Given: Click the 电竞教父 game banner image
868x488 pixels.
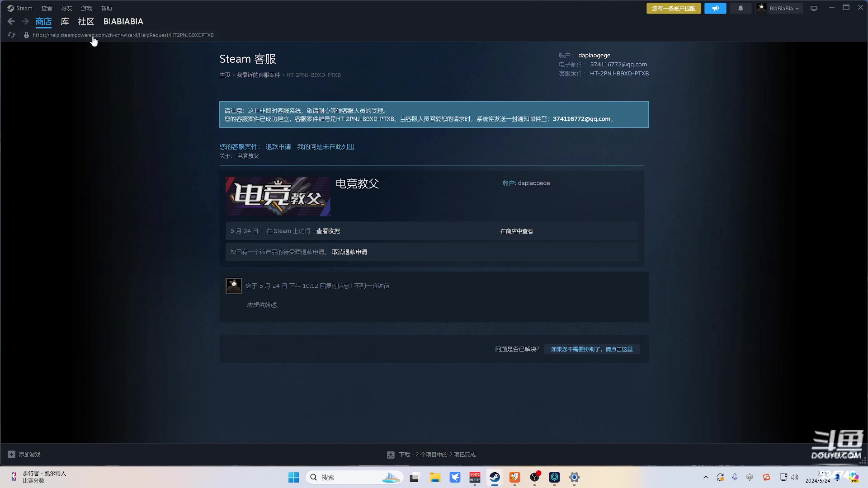Looking at the screenshot, I should (278, 197).
